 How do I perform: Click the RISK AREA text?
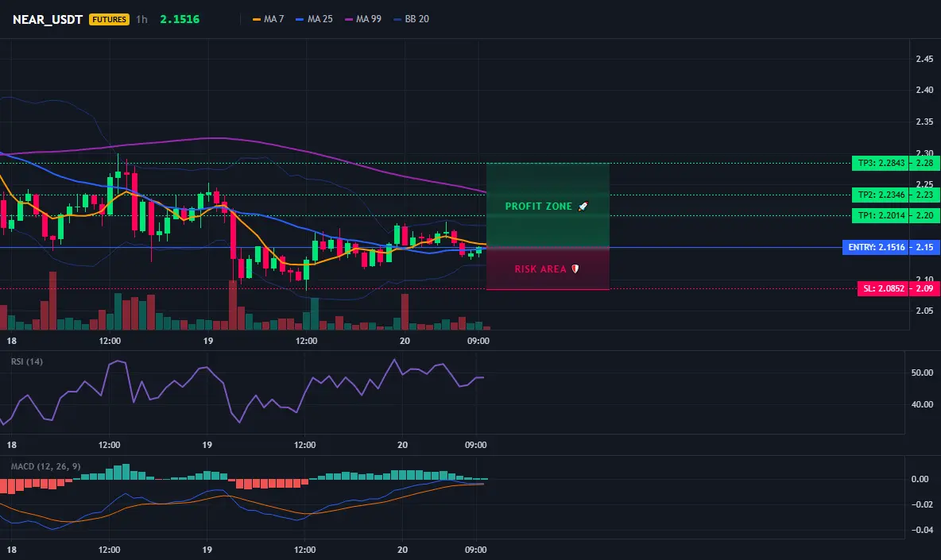tap(540, 269)
